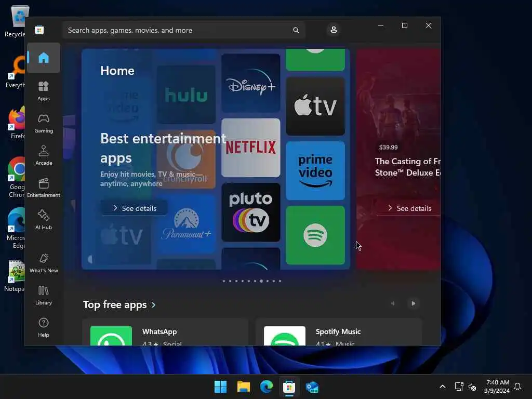Open the Library section

click(x=44, y=296)
